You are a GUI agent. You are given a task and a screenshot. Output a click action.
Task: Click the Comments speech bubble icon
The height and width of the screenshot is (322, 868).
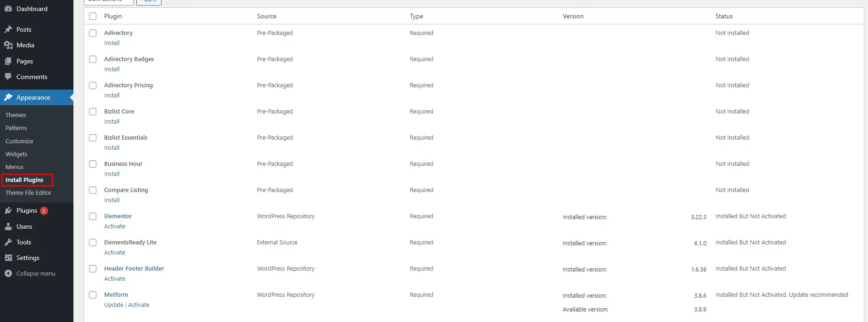(8, 77)
